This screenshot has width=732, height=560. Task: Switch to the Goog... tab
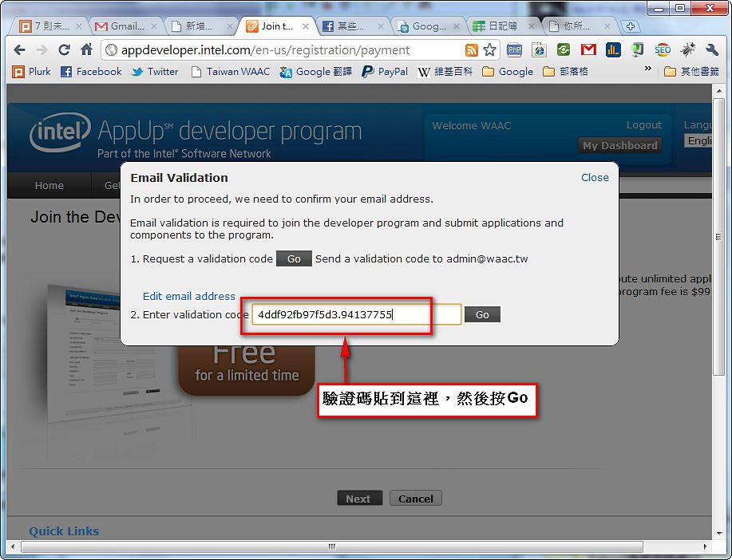[428, 26]
